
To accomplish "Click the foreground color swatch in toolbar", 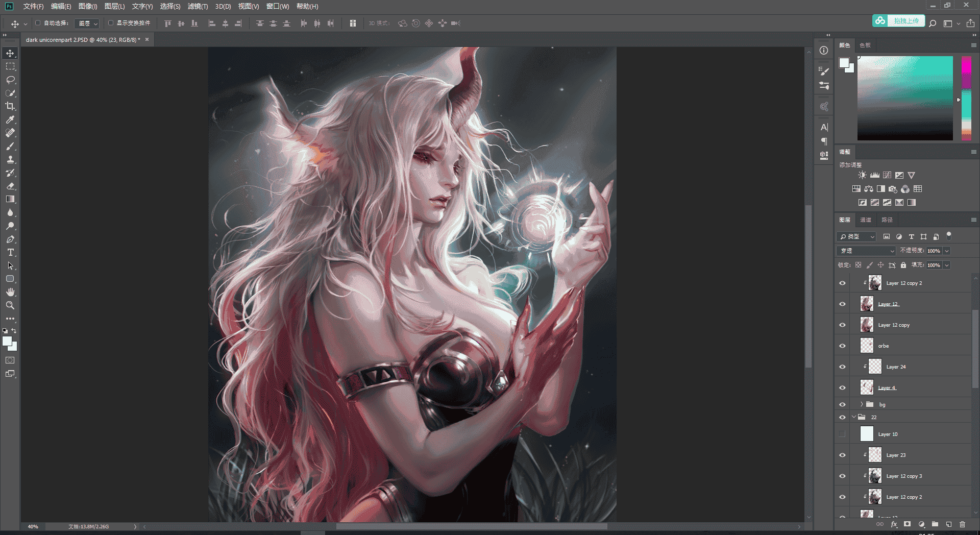I will [7, 342].
